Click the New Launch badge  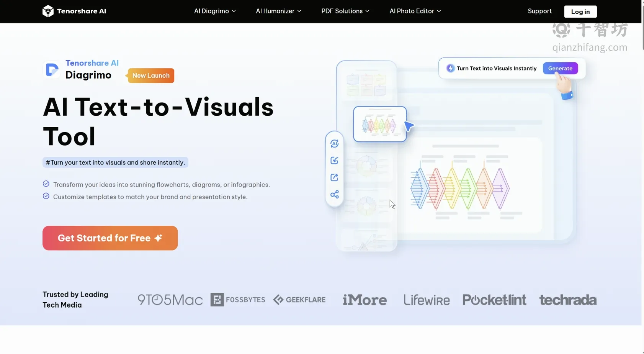click(151, 75)
